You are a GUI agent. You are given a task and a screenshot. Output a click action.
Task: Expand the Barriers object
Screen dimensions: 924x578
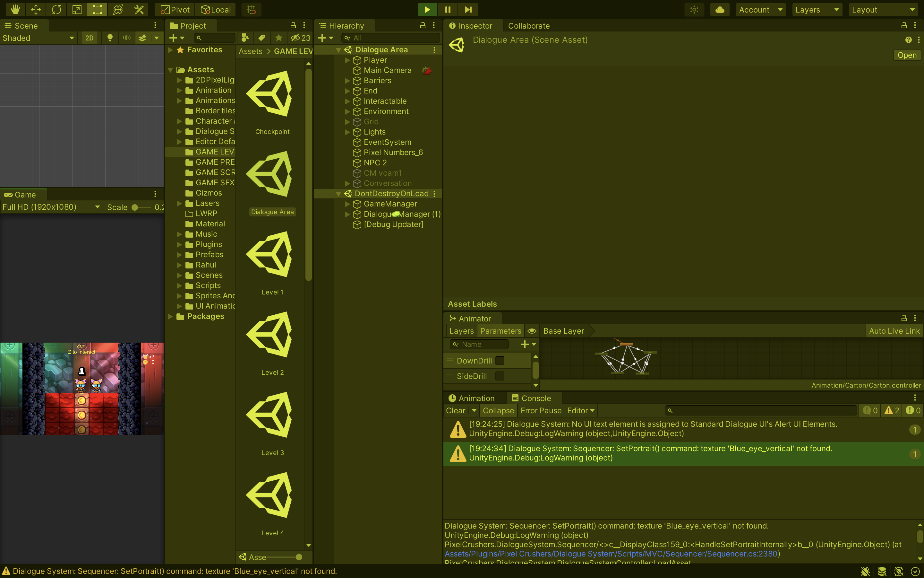pos(347,81)
